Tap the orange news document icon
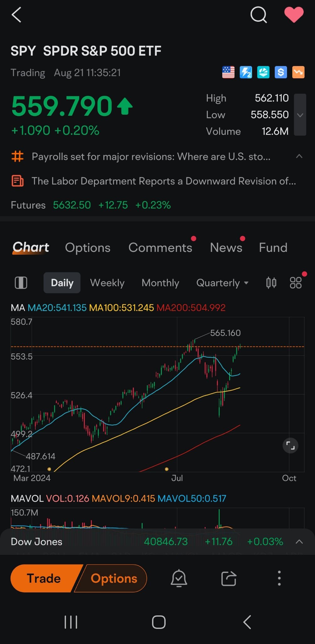315x644 pixels. pos(17,181)
